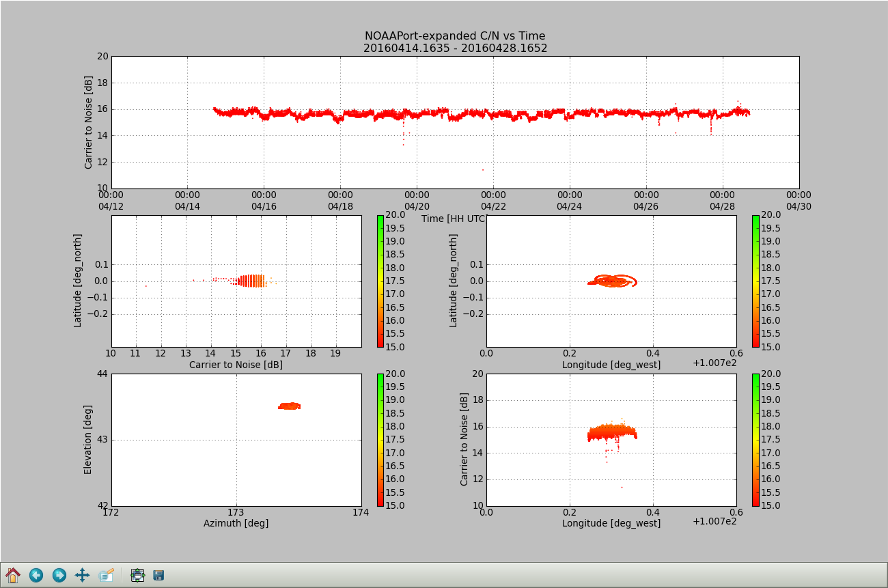Go forward to the next view
Image resolution: width=888 pixels, height=588 pixels.
pos(59,575)
